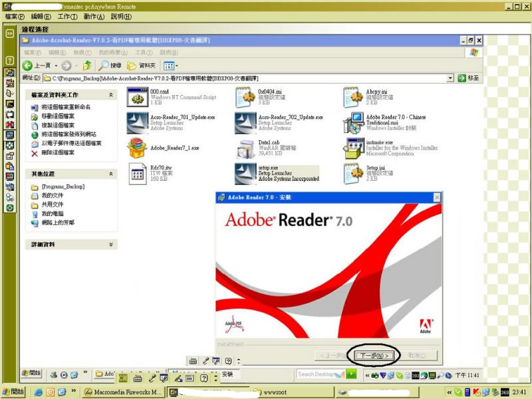Select the 0x0404.ini file icon

pyautogui.click(x=245, y=97)
